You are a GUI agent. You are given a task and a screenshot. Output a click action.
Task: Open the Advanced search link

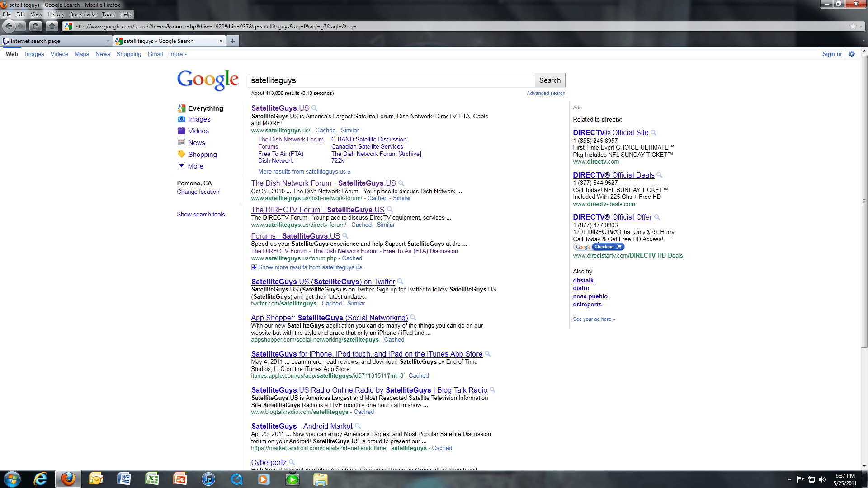click(x=546, y=93)
